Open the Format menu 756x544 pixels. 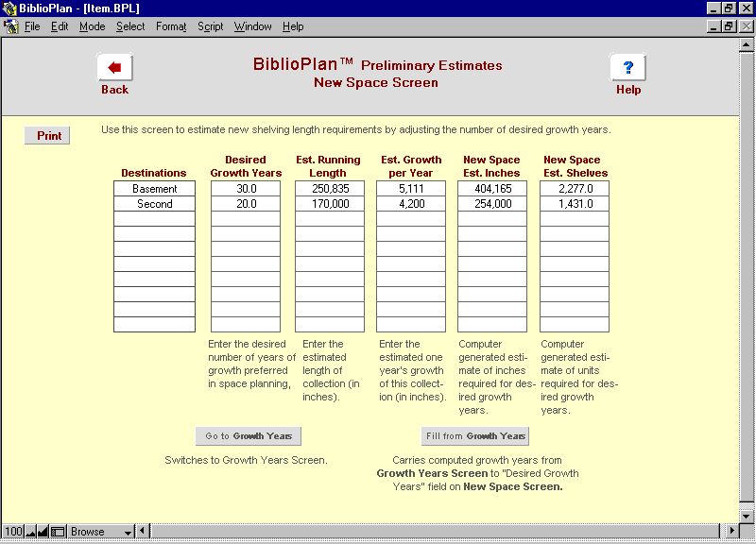tap(171, 26)
